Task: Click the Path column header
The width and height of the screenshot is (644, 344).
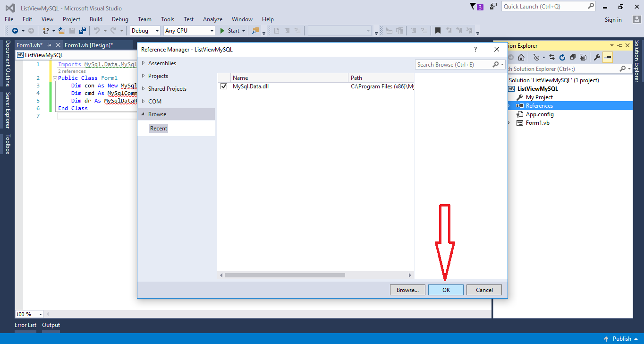Action: click(x=381, y=77)
